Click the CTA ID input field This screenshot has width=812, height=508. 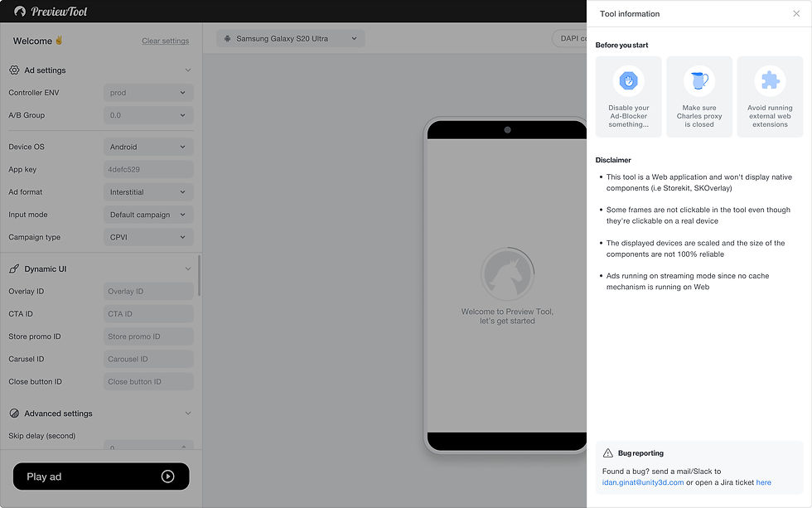tap(148, 314)
